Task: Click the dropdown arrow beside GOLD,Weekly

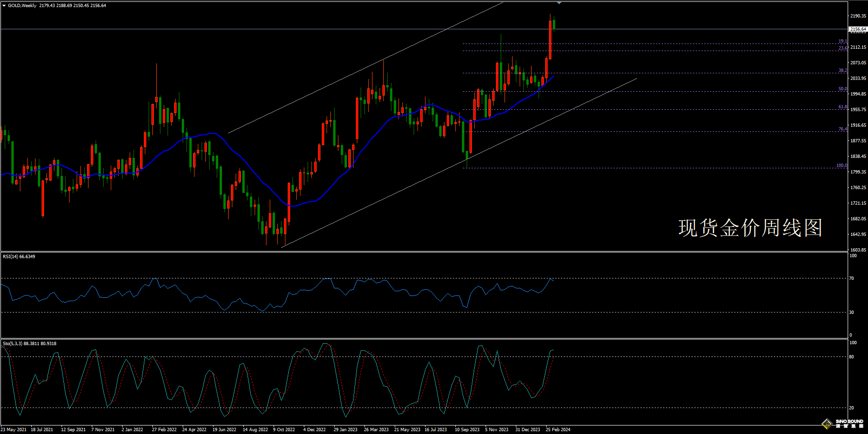Action: click(x=4, y=6)
